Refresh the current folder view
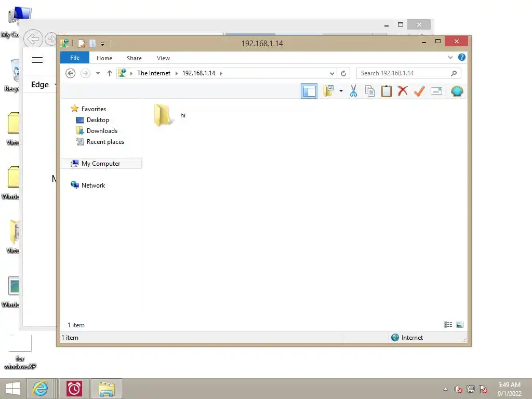The width and height of the screenshot is (532, 399). coord(343,73)
